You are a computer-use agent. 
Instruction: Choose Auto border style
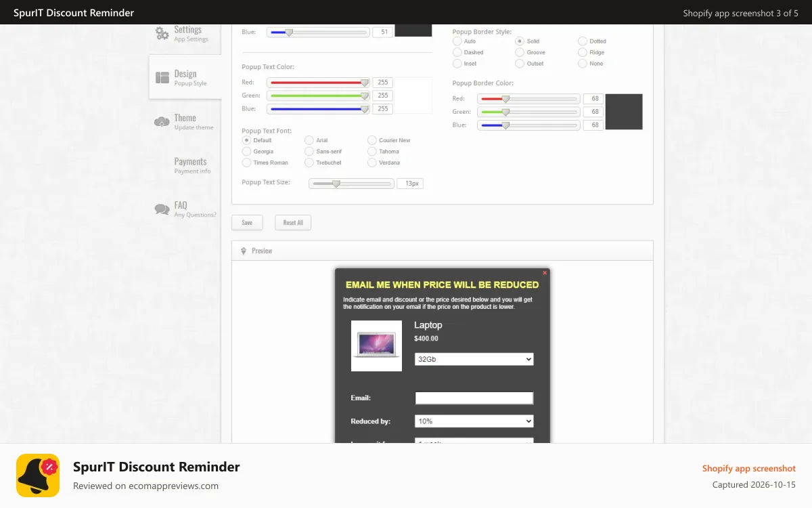(457, 41)
